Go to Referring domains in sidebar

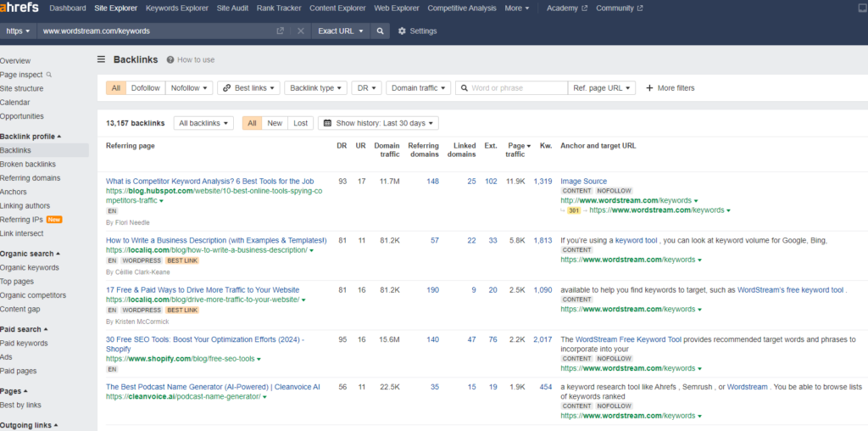31,178
